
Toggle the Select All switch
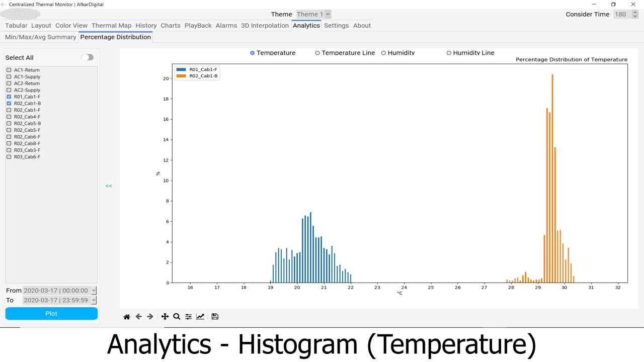point(88,57)
